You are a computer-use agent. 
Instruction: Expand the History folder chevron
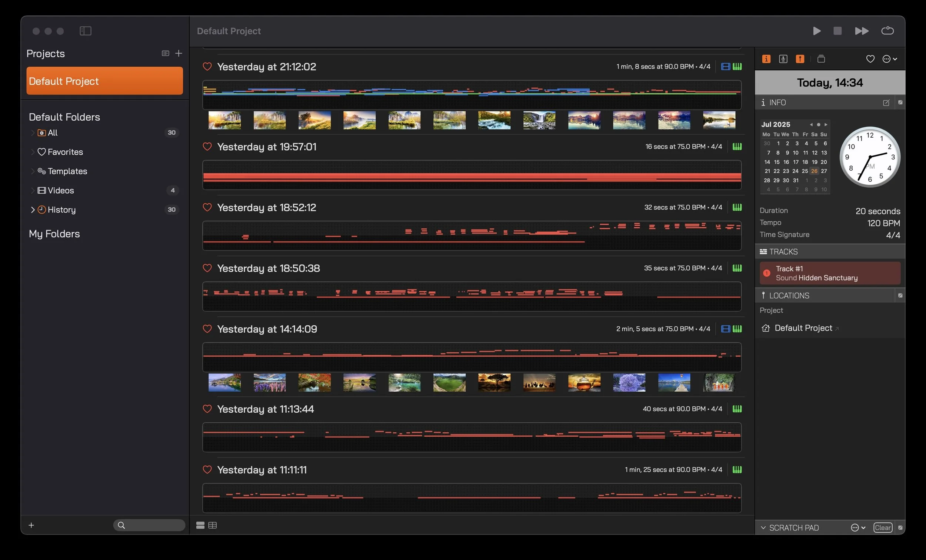click(x=33, y=209)
